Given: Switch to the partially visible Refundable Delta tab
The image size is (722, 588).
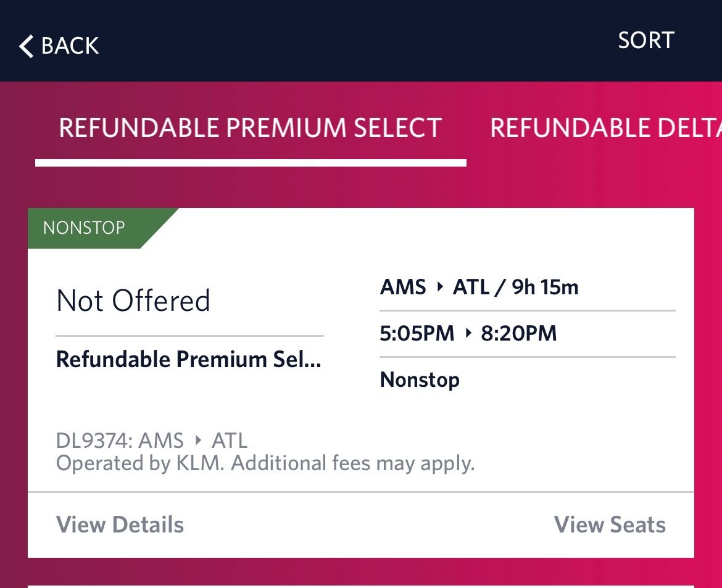Looking at the screenshot, I should point(605,128).
